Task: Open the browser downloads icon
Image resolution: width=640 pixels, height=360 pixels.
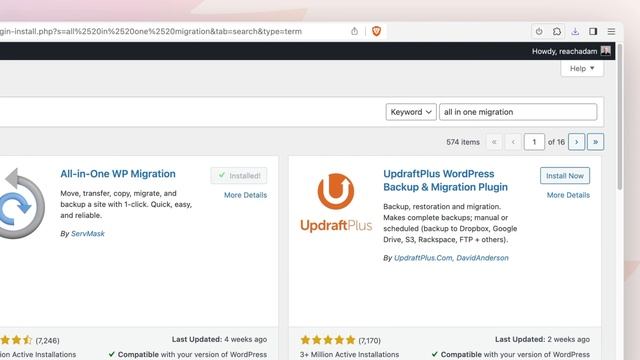Action: click(x=575, y=31)
